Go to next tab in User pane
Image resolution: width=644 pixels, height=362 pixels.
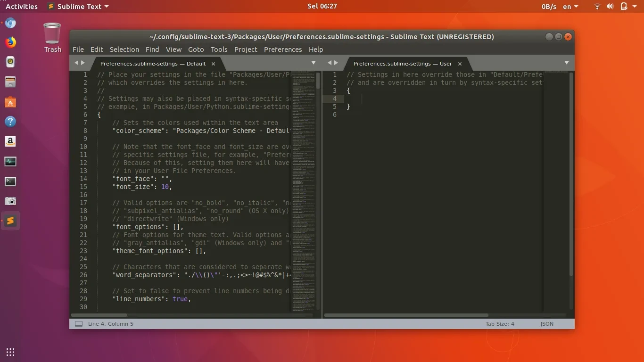(336, 63)
